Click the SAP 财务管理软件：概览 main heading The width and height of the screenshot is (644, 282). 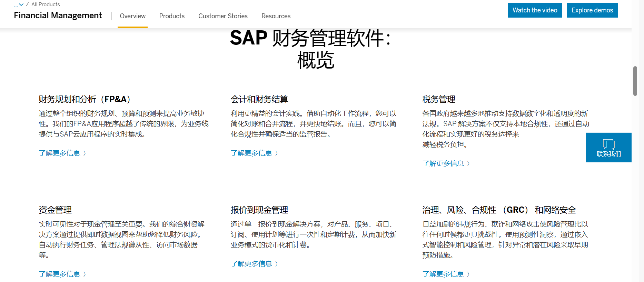click(310, 49)
